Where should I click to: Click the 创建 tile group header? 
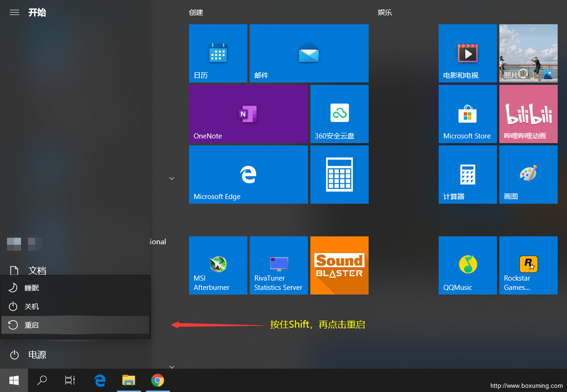click(196, 13)
